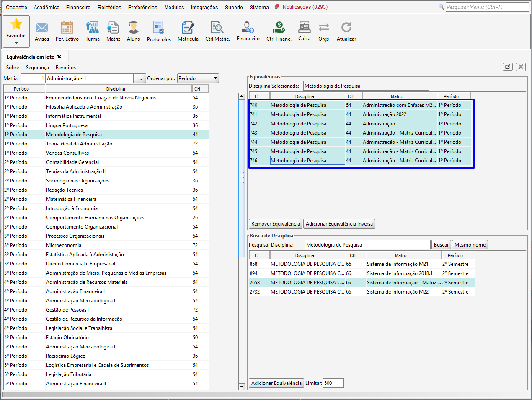
Task: Open the Protocolos toolbar icon
Action: [x=159, y=28]
